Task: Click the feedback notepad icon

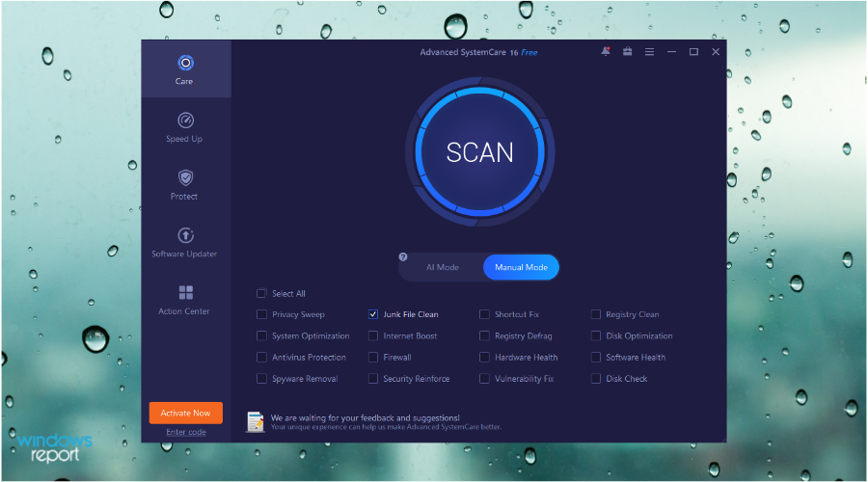Action: click(x=256, y=421)
